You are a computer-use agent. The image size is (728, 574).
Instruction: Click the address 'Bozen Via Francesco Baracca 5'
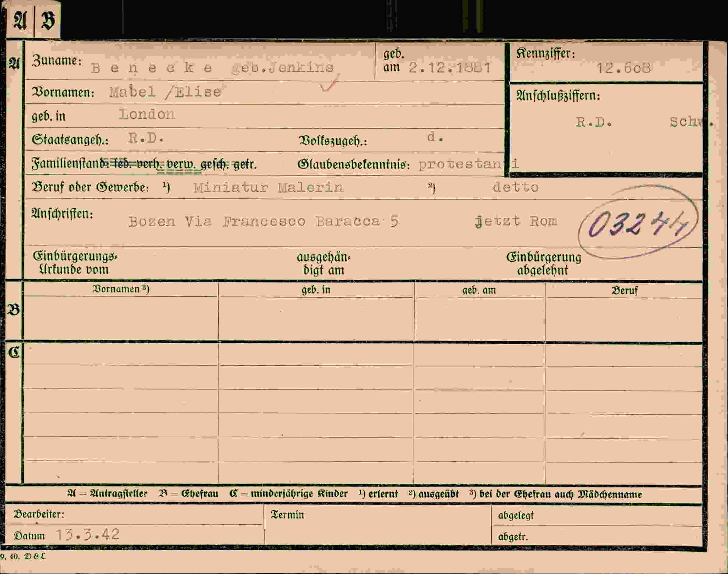[x=264, y=221]
